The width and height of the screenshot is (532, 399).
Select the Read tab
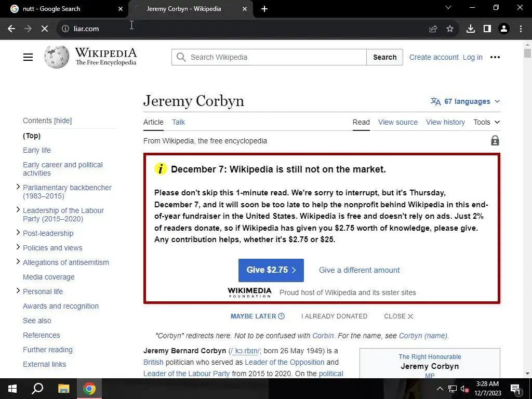[361, 122]
